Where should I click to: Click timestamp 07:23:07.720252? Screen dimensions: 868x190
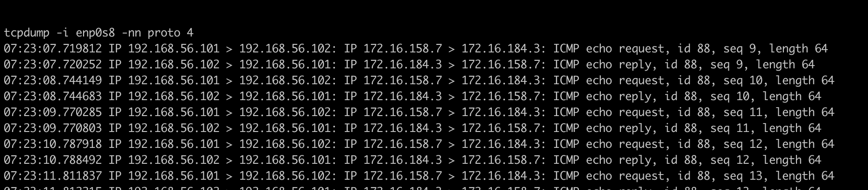pyautogui.click(x=53, y=65)
